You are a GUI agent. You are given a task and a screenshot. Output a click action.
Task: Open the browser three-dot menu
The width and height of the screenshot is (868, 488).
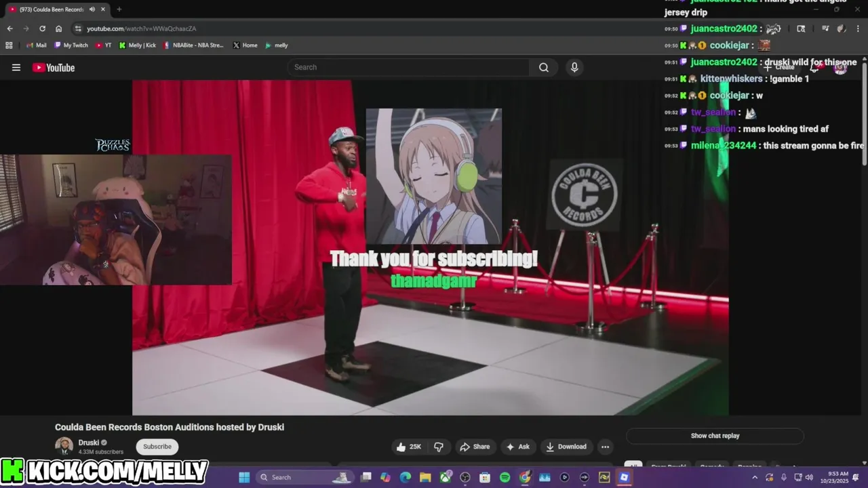pos(856,28)
